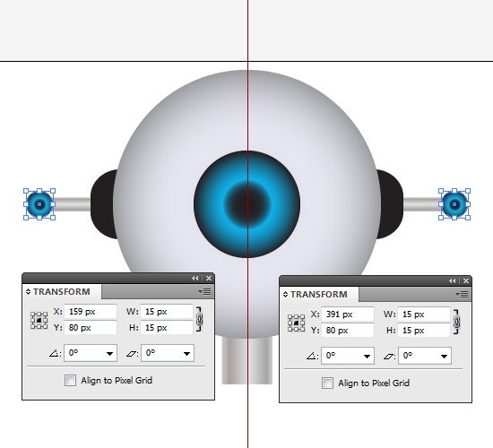Viewport: 493px width, 448px height.
Task: Click H field in right Transform panel
Action: [424, 331]
